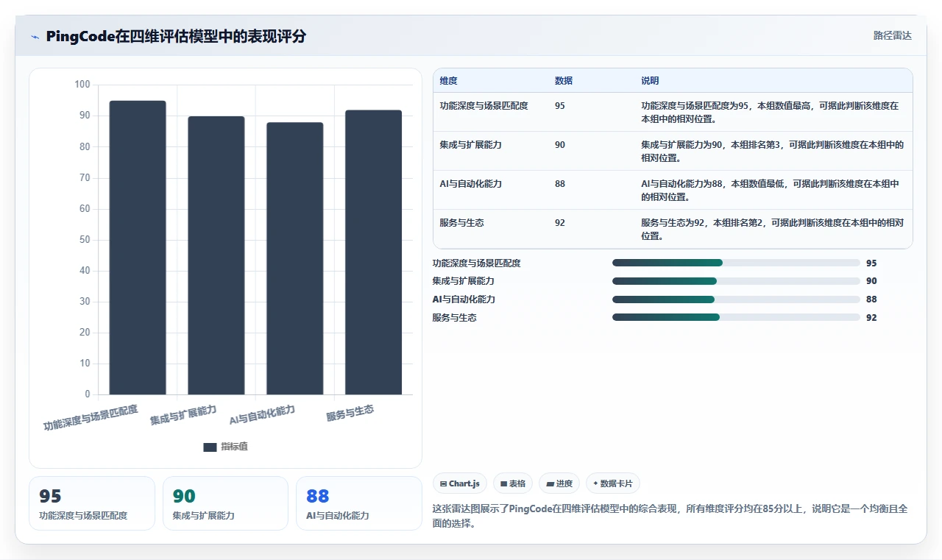This screenshot has width=942, height=560.
Task: Click the x-axis label 功能深度与场景匹配度
Action: pos(91,417)
